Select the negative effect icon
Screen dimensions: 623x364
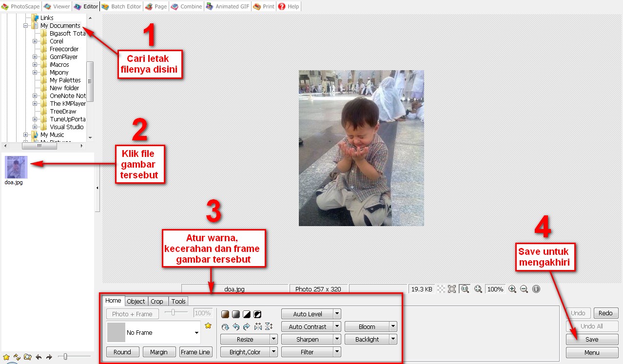[257, 314]
